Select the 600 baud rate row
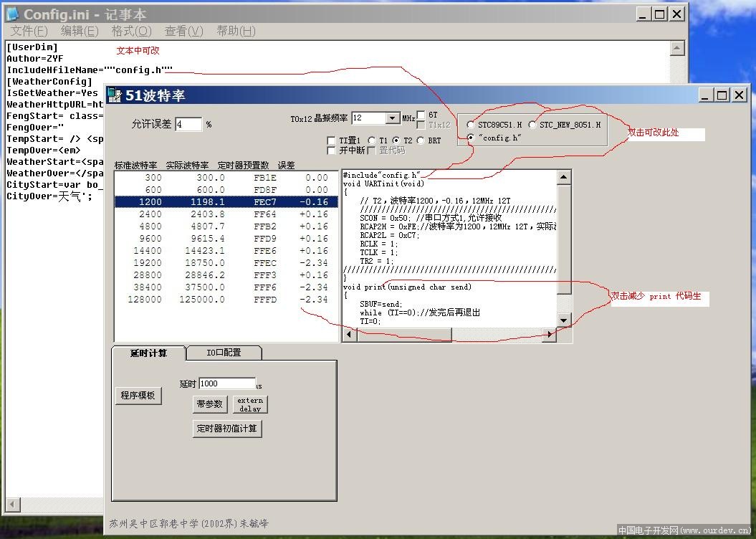756x539 pixels. (226, 189)
